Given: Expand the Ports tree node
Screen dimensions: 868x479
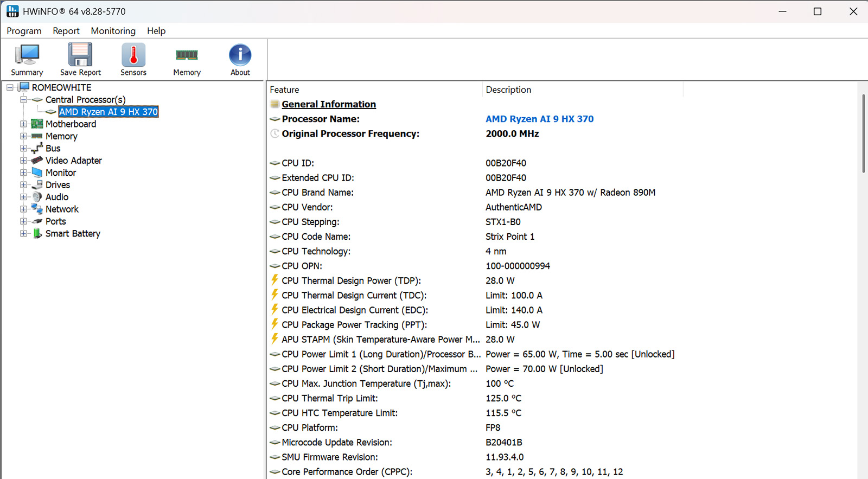Looking at the screenshot, I should point(23,221).
